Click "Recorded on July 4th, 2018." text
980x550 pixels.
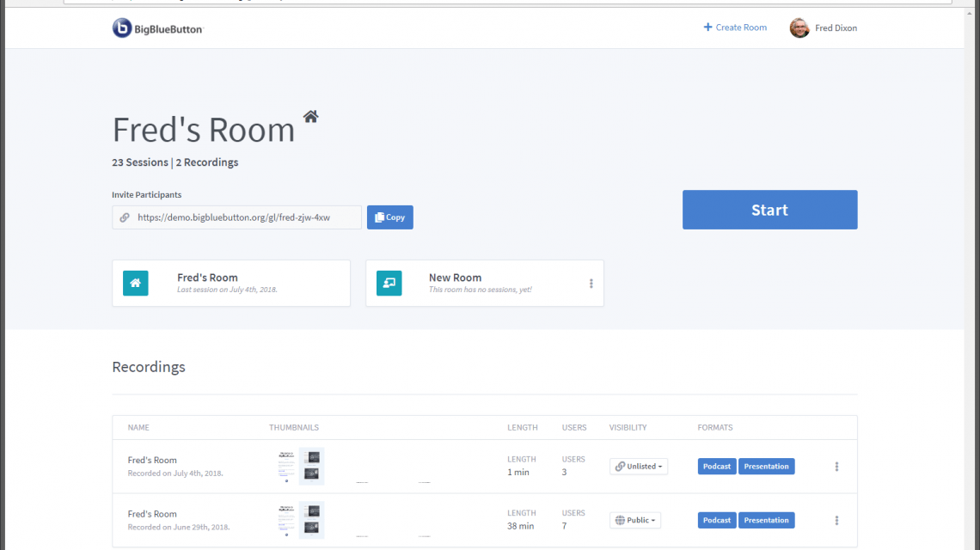pos(175,474)
